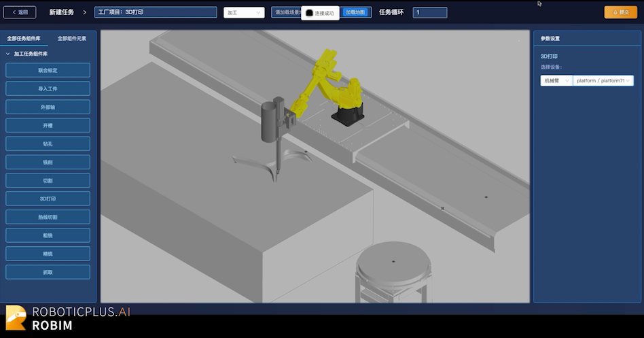
Task: Select the 钻孔 drilling component
Action: point(48,143)
